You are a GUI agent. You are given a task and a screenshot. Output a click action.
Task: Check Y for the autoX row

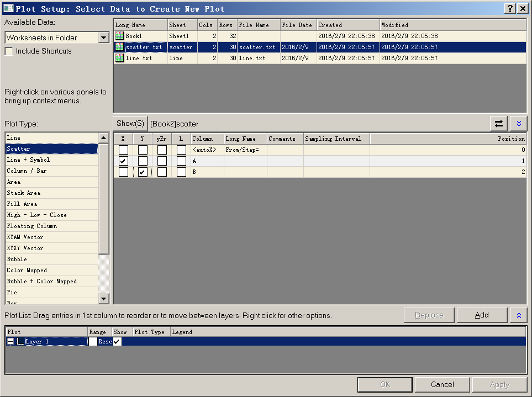point(143,150)
